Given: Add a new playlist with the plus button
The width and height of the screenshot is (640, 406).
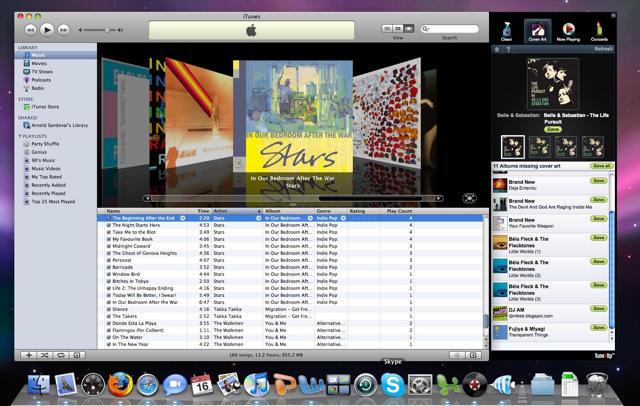Looking at the screenshot, I should click(x=28, y=355).
